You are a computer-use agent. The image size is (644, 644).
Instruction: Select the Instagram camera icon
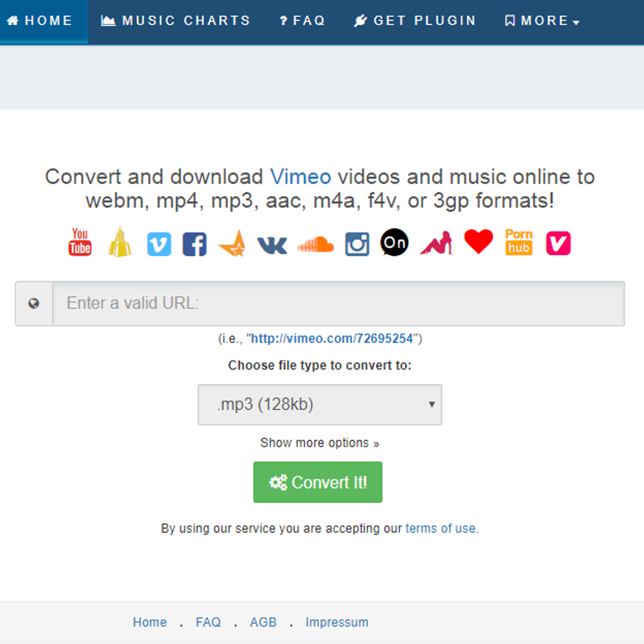tap(357, 244)
